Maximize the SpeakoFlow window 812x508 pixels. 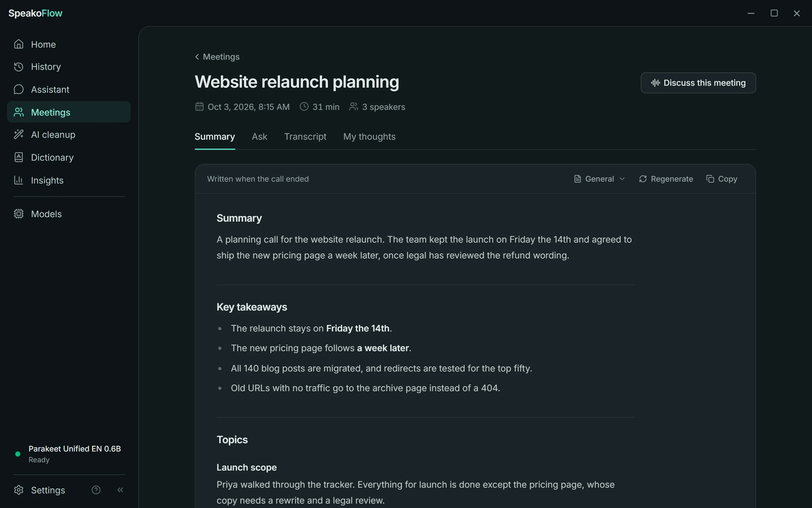click(774, 13)
